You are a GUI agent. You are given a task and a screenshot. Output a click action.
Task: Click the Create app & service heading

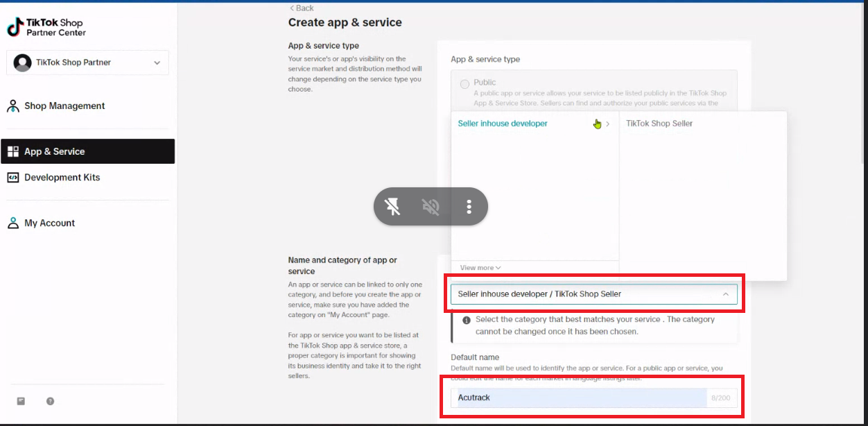(x=345, y=22)
